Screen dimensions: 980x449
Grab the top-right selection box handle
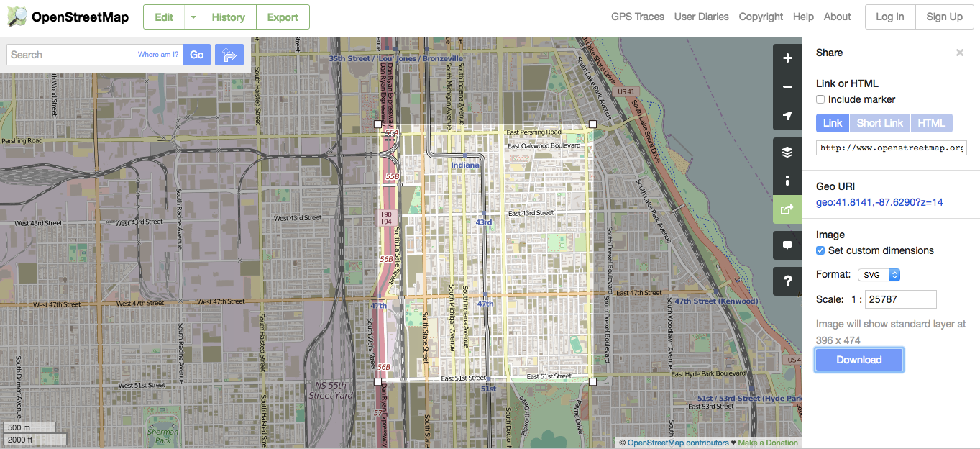[x=592, y=124]
